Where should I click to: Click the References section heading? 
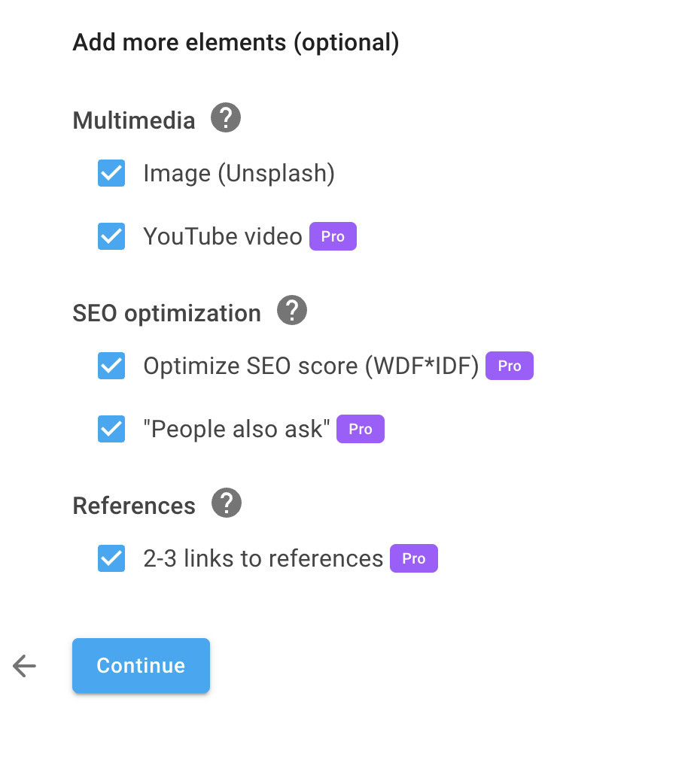(133, 505)
